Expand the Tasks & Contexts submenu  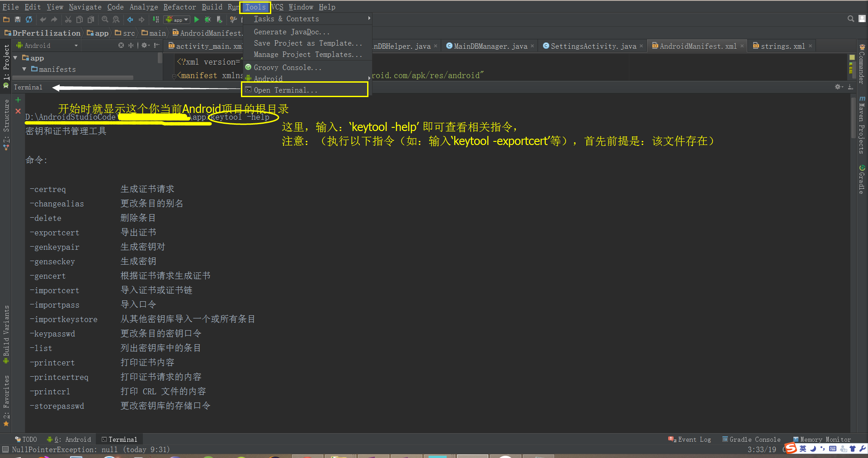click(307, 19)
